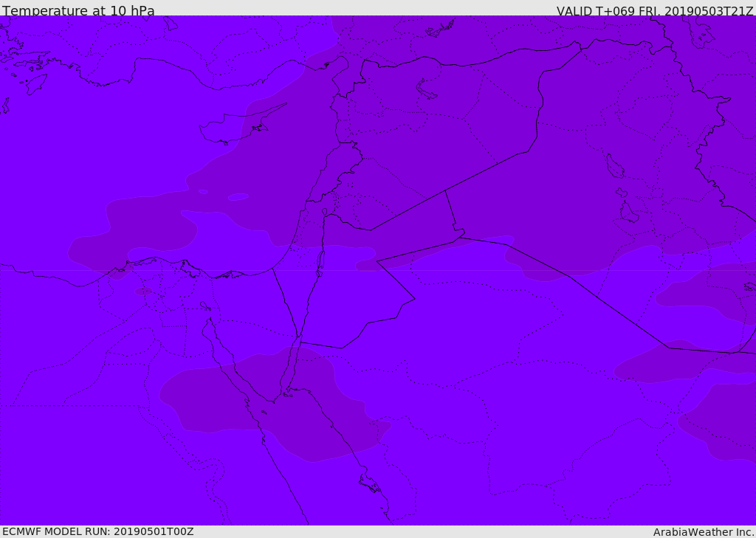The width and height of the screenshot is (756, 538).
Task: Click the Sea of Galilee outline
Action: 324,212
